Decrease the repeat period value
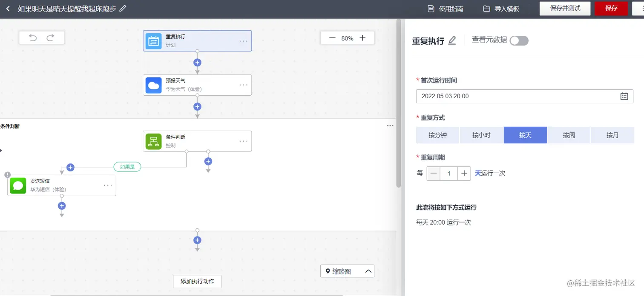Image resolution: width=644 pixels, height=296 pixels. click(434, 174)
